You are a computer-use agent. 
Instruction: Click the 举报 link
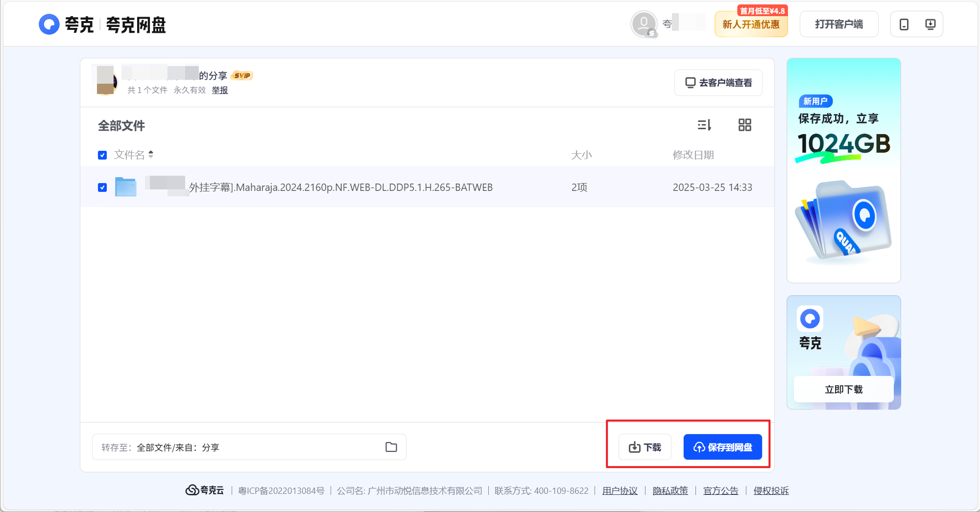click(x=220, y=90)
